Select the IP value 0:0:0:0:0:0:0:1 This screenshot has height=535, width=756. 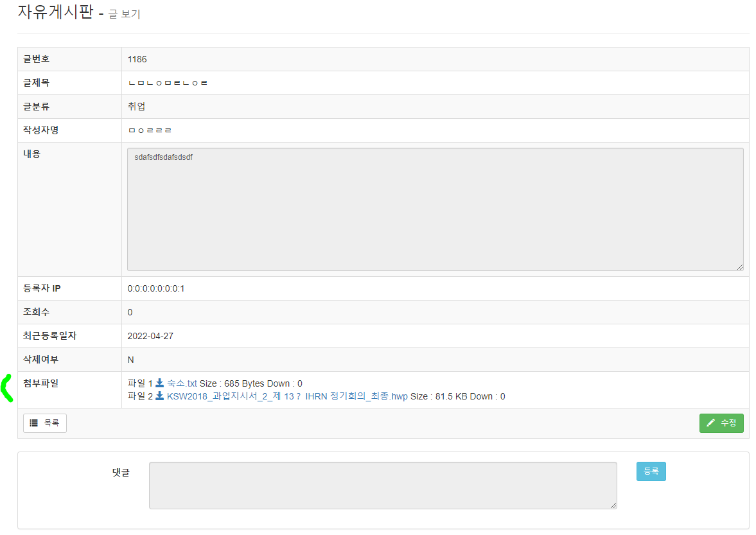155,289
